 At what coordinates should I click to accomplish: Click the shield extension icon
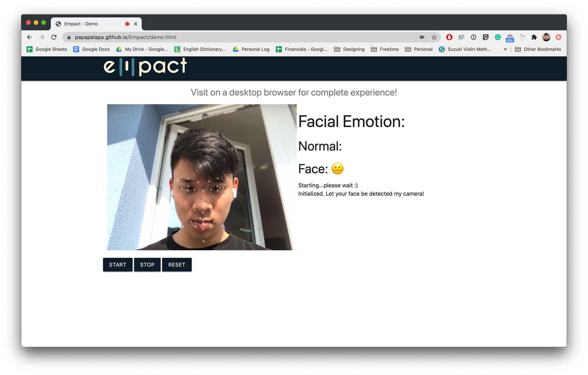(x=486, y=37)
